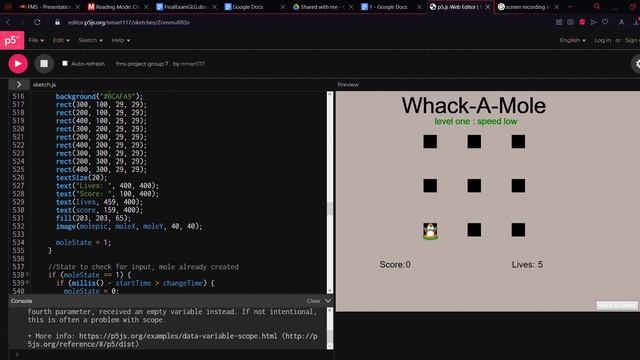Open the Edit menu
640x360 pixels.
[61, 40]
